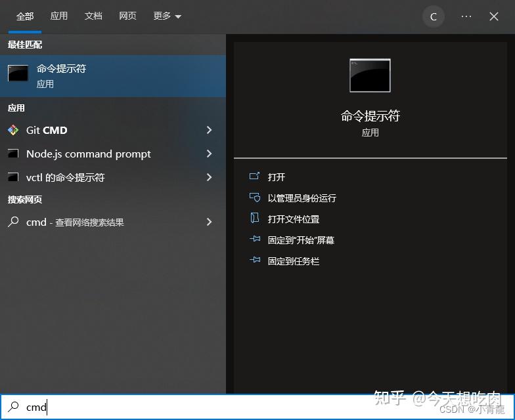Select the 全部 tab

coord(25,16)
